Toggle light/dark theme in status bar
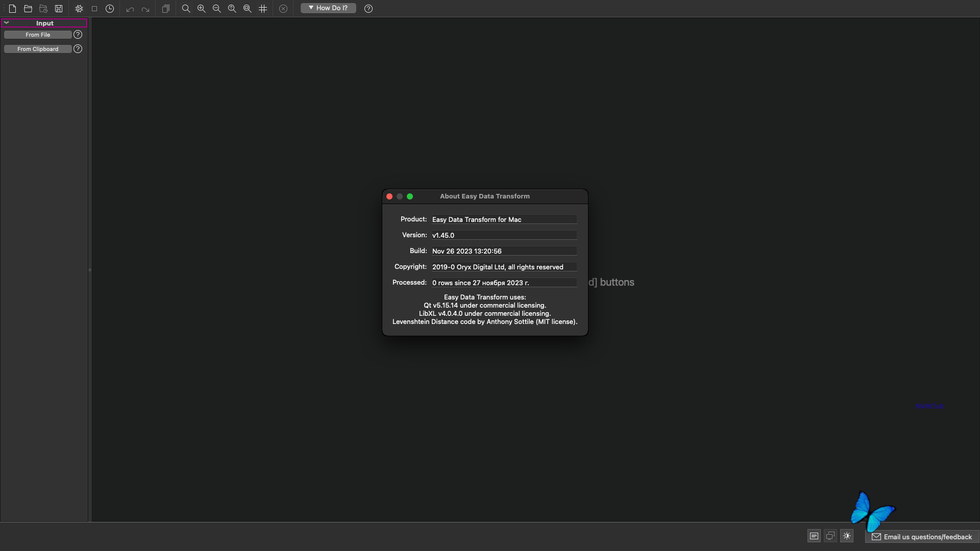Screen dimensions: 980x551 click(x=847, y=536)
